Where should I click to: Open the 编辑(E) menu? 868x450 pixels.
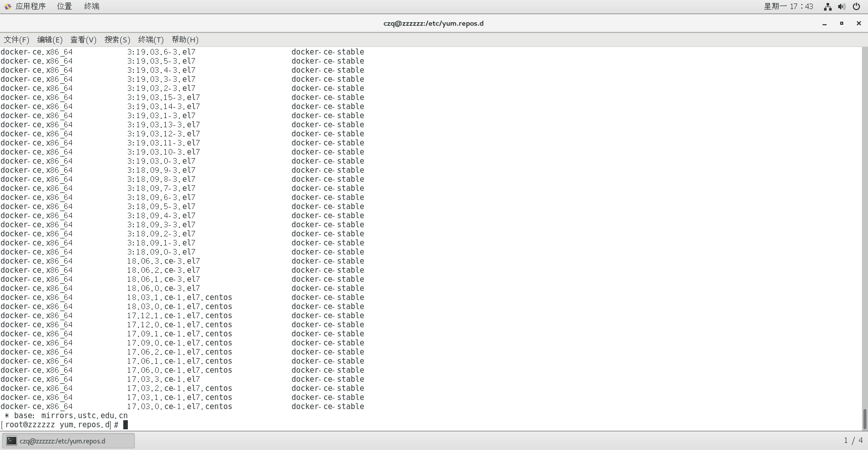click(x=50, y=39)
